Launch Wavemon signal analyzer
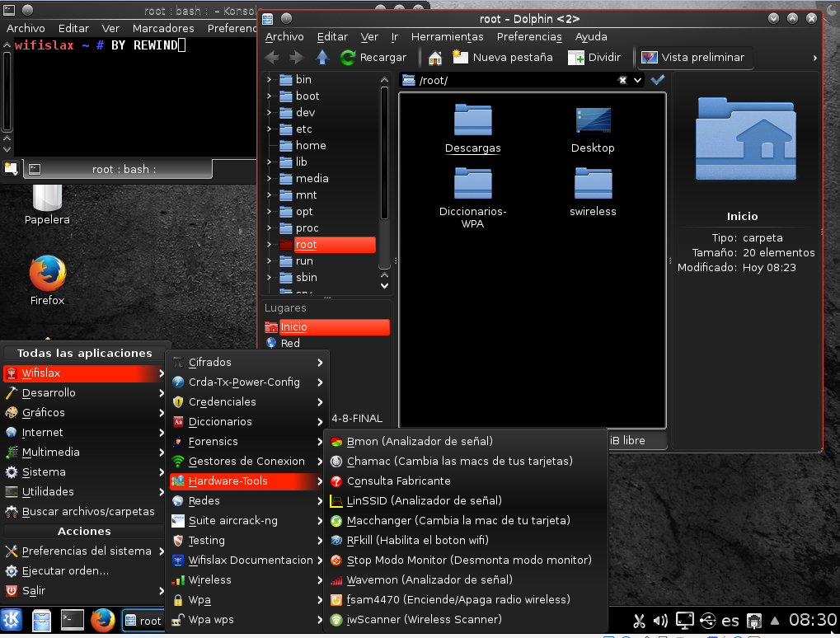Image resolution: width=840 pixels, height=638 pixels. click(466, 580)
